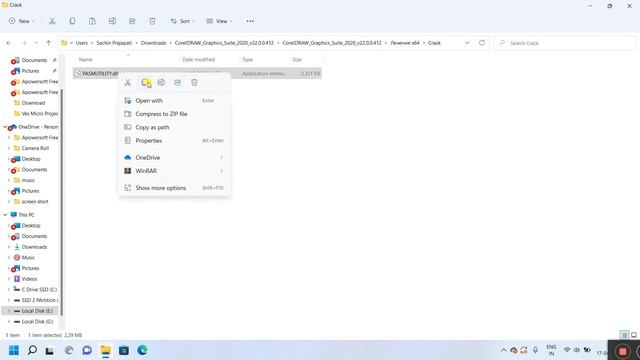The height and width of the screenshot is (360, 640).
Task: Open Local Disk (G:) in navigation pane
Action: pos(37,322)
